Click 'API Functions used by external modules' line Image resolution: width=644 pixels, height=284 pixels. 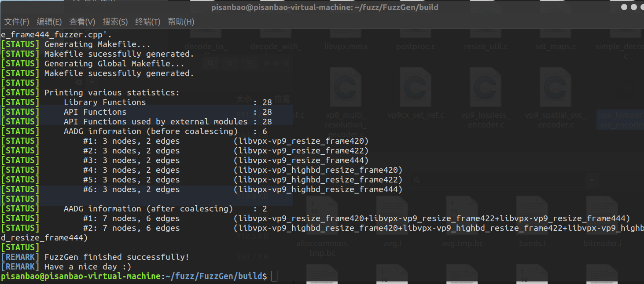[168, 122]
